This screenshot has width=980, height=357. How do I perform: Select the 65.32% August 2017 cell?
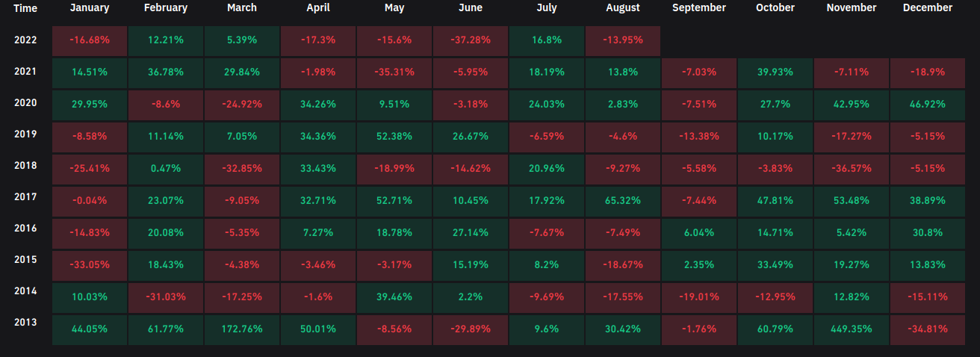coord(622,201)
